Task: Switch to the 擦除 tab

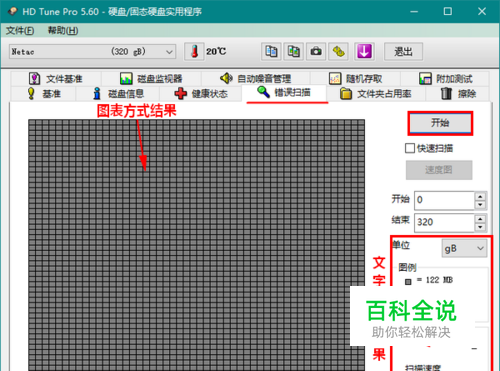Action: pyautogui.click(x=458, y=94)
